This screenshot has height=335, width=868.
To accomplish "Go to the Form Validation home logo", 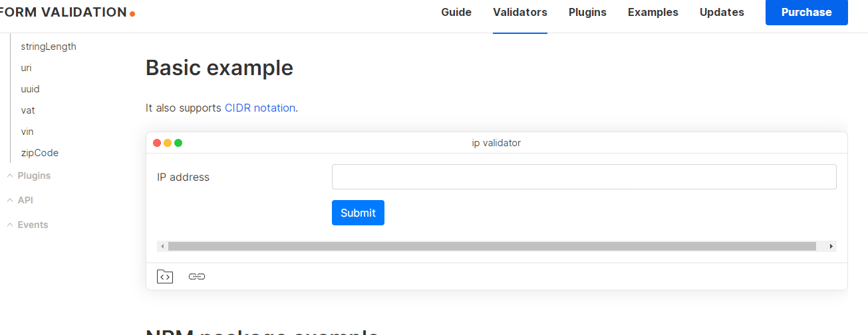I will coord(67,12).
